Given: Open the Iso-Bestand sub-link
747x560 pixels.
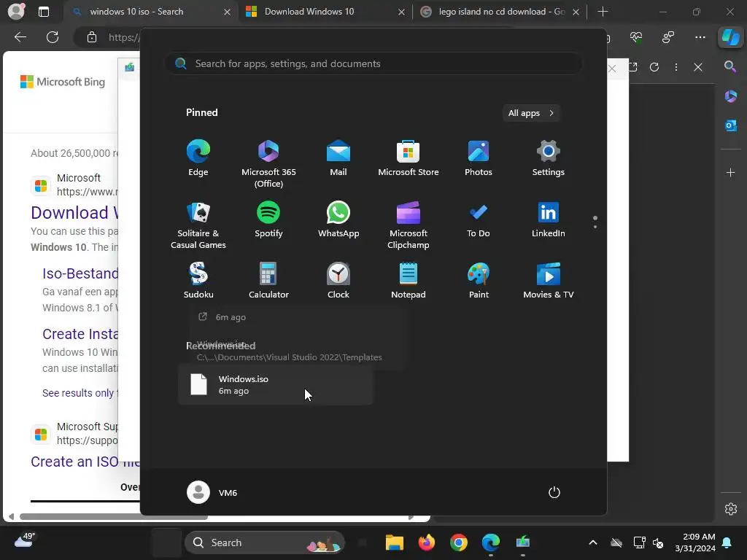Looking at the screenshot, I should (x=80, y=273).
